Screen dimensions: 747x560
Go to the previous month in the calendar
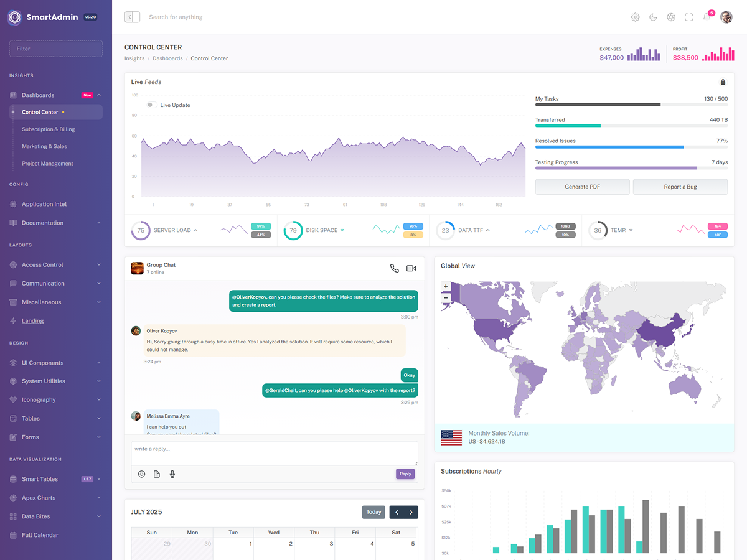tap(397, 512)
